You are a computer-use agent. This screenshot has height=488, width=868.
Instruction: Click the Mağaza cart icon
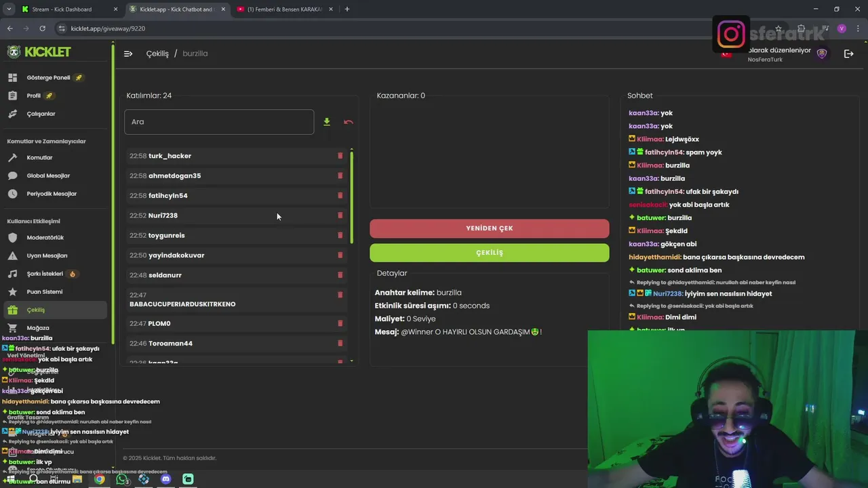[12, 328]
